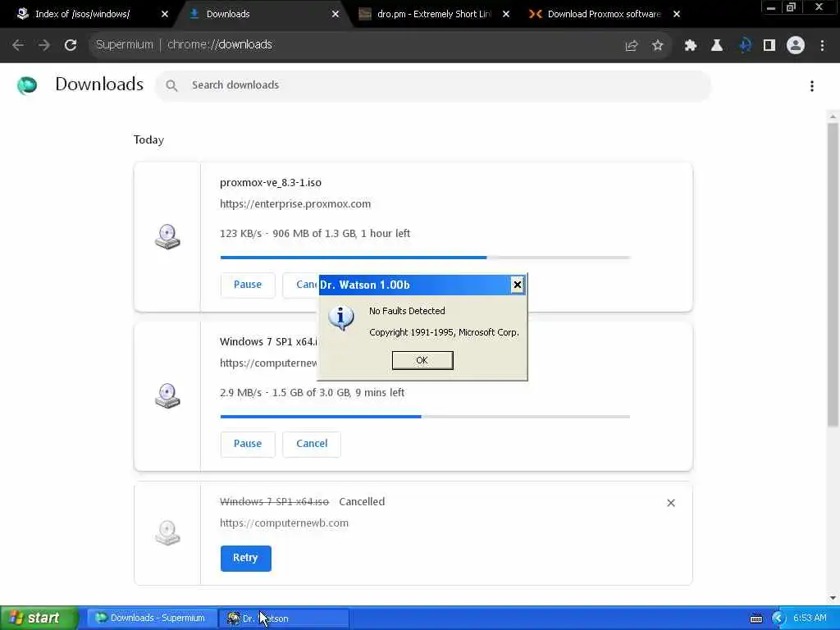This screenshot has width=840, height=630.
Task: Pause the proxmox-ve_8.3-1.iso download
Action: point(248,285)
